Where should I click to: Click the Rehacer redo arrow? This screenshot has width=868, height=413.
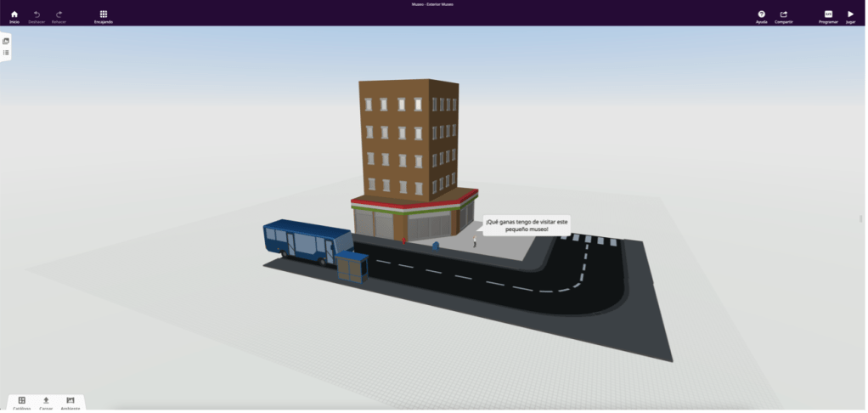[59, 14]
